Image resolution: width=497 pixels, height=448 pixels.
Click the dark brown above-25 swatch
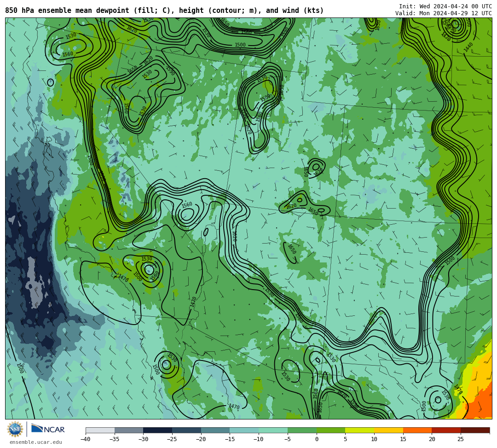pos(475,430)
